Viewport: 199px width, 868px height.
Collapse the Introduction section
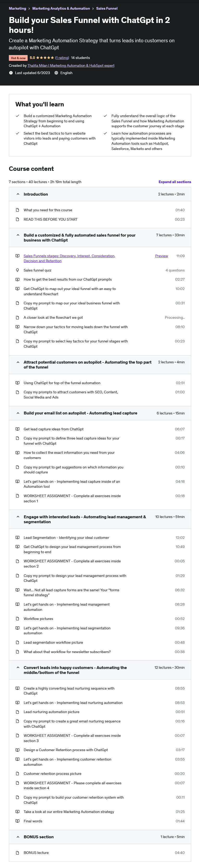pyautogui.click(x=18, y=194)
